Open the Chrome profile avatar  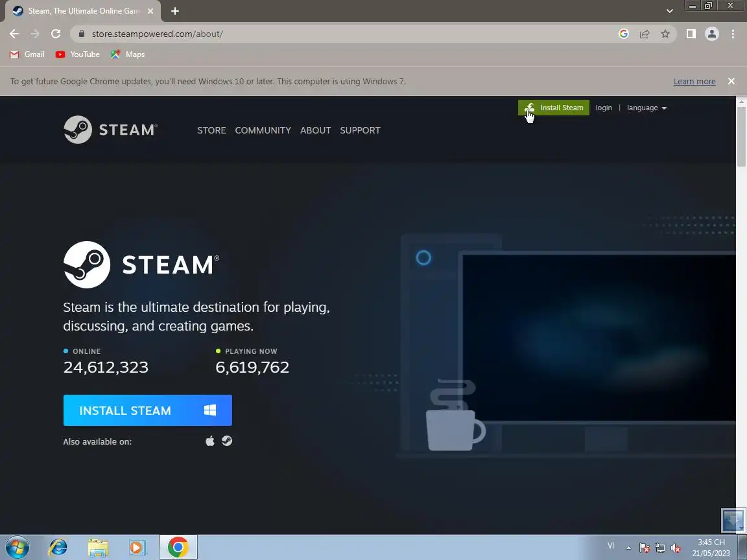[x=712, y=34]
